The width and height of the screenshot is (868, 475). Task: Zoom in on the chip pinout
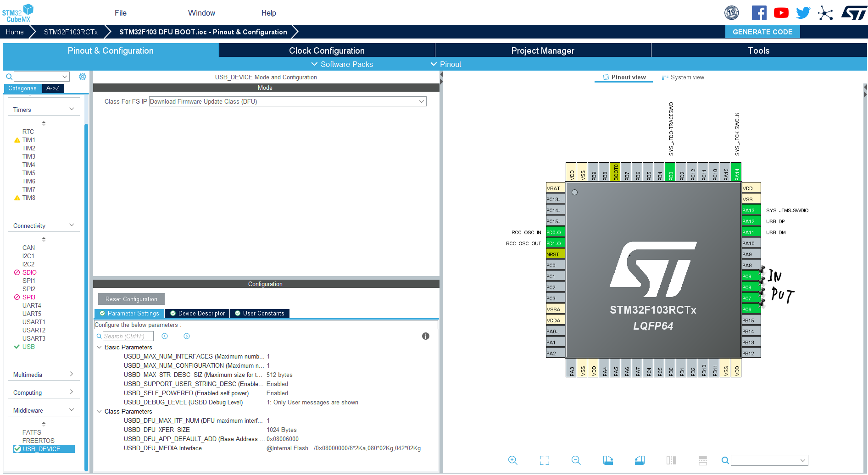point(512,460)
